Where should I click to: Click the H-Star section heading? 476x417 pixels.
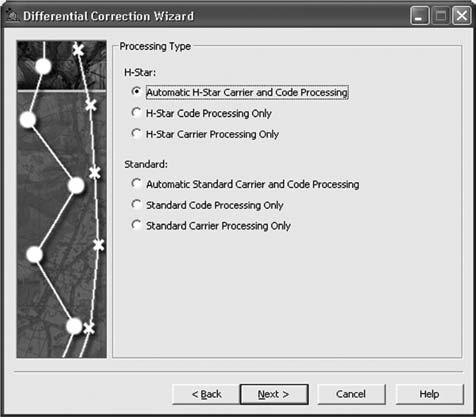tap(140, 73)
